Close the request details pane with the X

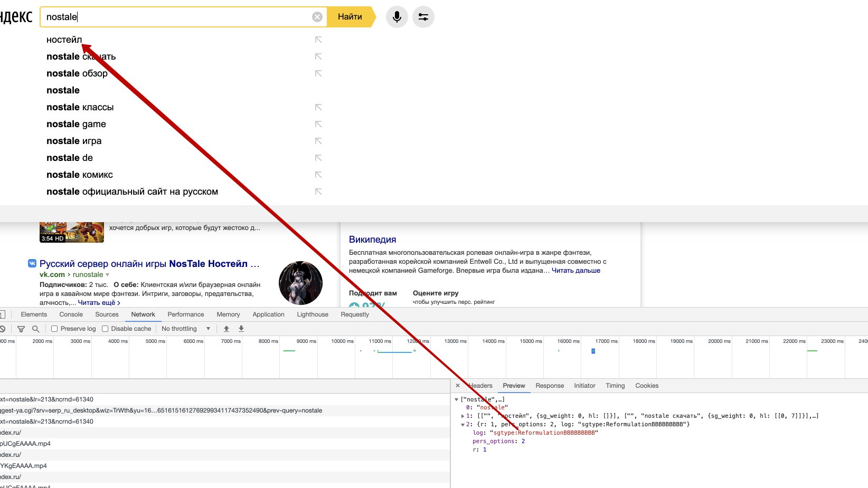click(458, 386)
